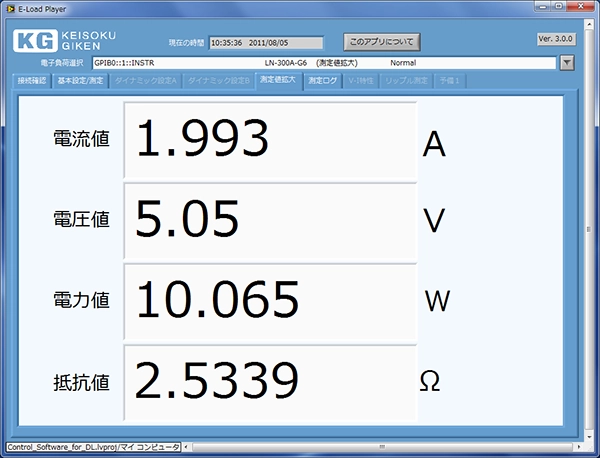The height and width of the screenshot is (458, 600).
Task: Open the 電子負荷選択 dropdown arrow
Action: 567,63
